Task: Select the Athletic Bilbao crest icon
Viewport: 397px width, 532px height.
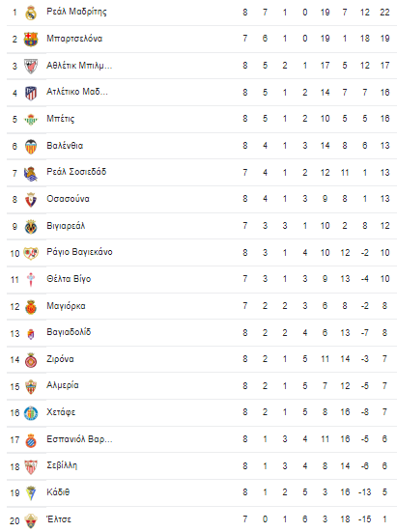Action: click(x=31, y=66)
